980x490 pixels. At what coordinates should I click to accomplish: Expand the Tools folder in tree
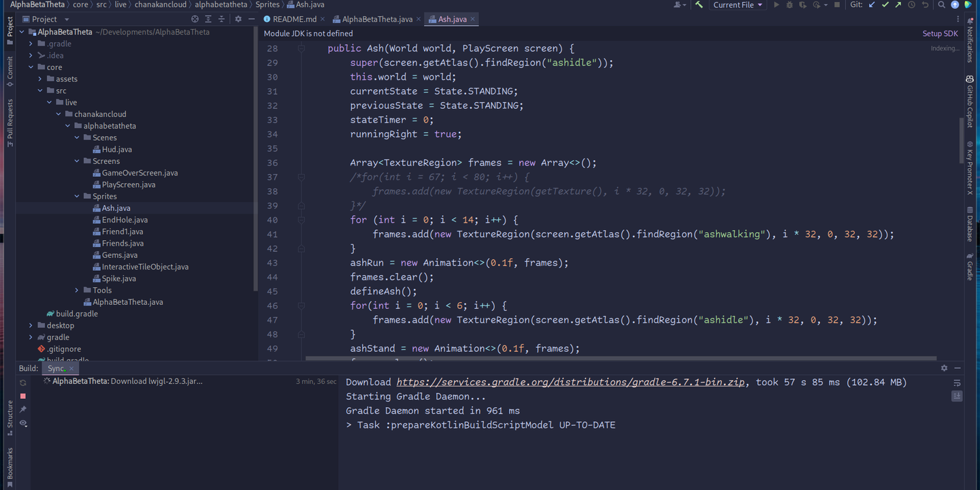77,291
